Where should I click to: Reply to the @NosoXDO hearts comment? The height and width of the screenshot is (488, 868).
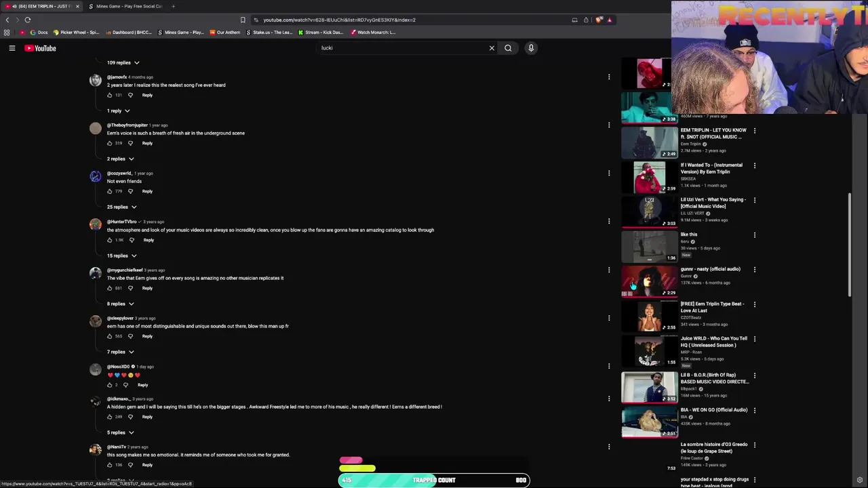[x=142, y=385]
